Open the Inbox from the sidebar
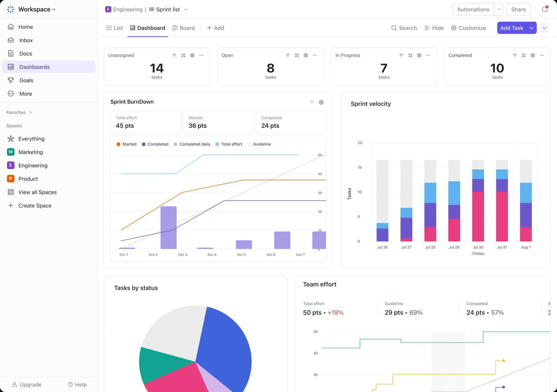Viewport: 557px width, 392px height. 26,40
